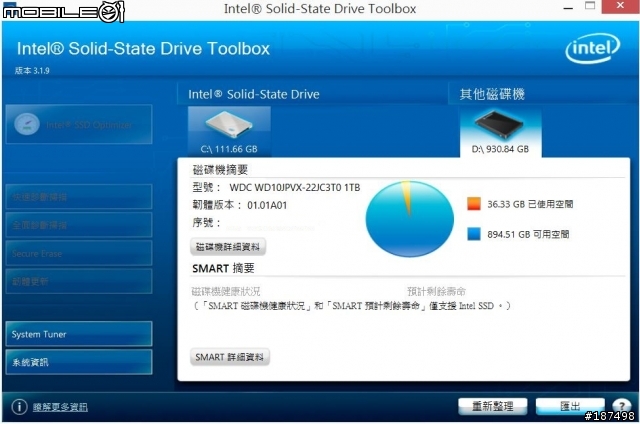This screenshot has width=640, height=424.
Task: Select the C:\ 111.66 GB Intel SSD drive
Action: tap(229, 131)
